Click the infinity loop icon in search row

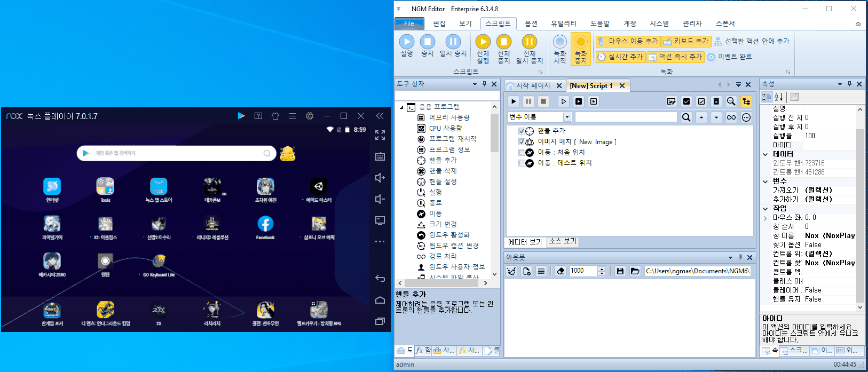click(731, 117)
